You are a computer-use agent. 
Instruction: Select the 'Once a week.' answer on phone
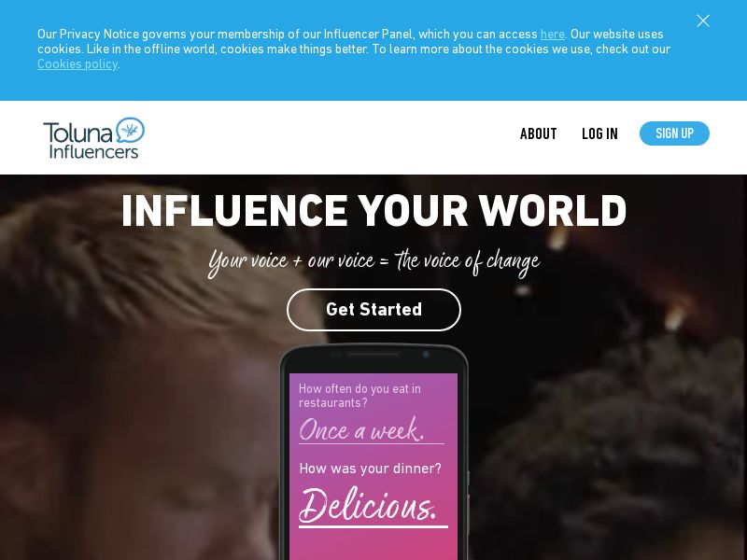tap(361, 429)
